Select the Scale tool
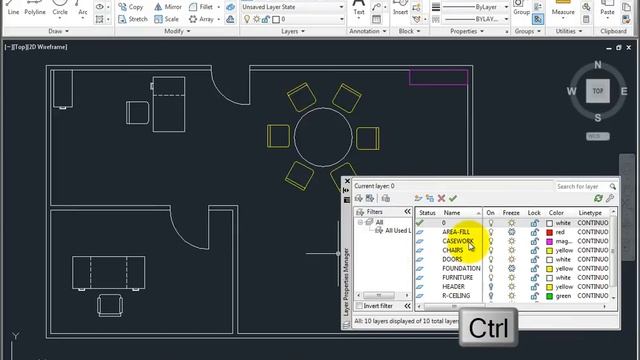The width and height of the screenshot is (640, 360). coord(167,19)
